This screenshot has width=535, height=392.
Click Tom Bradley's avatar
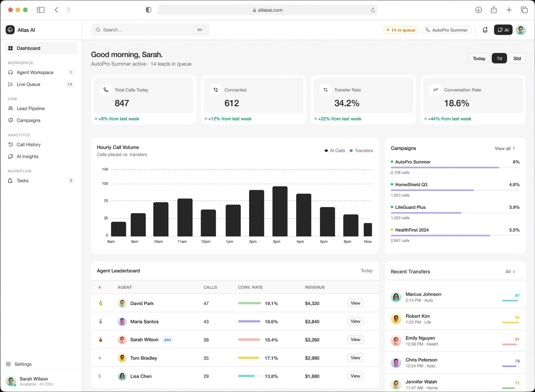pyautogui.click(x=122, y=358)
